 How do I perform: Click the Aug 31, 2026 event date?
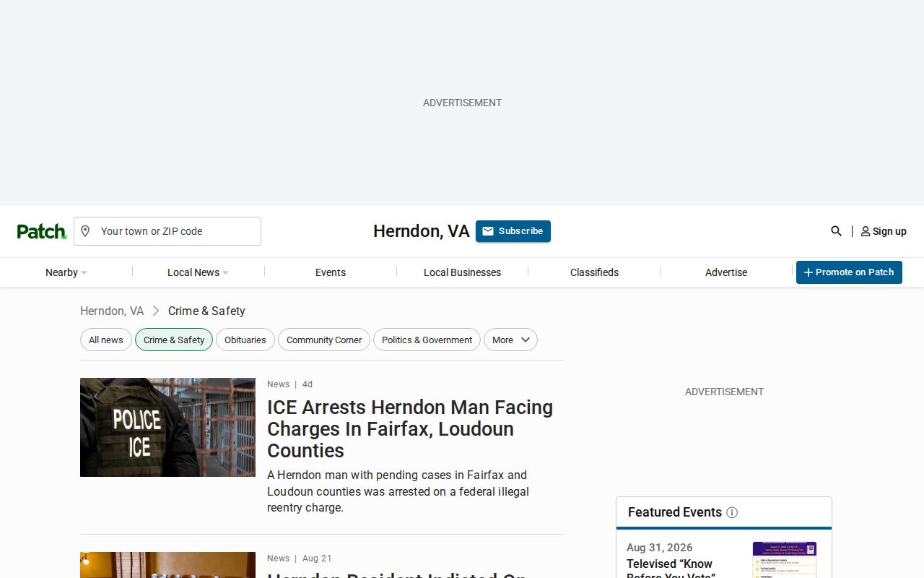click(660, 548)
